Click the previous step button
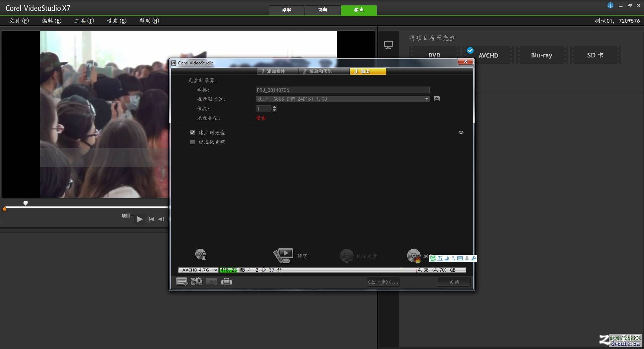The image size is (644, 349). (383, 282)
